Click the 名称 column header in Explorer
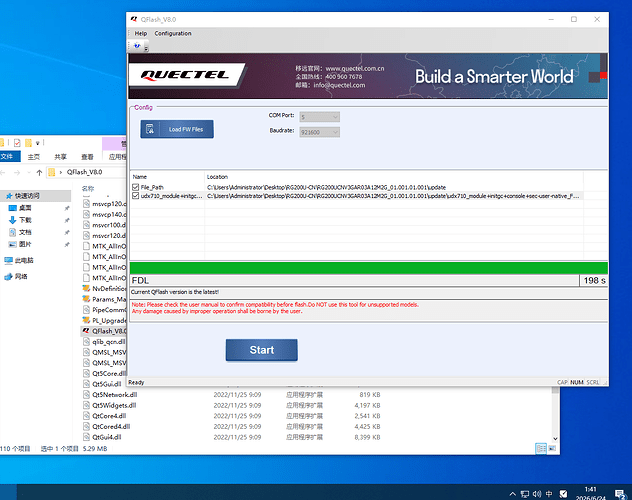Viewport: 632px width, 500px height. tap(88, 188)
